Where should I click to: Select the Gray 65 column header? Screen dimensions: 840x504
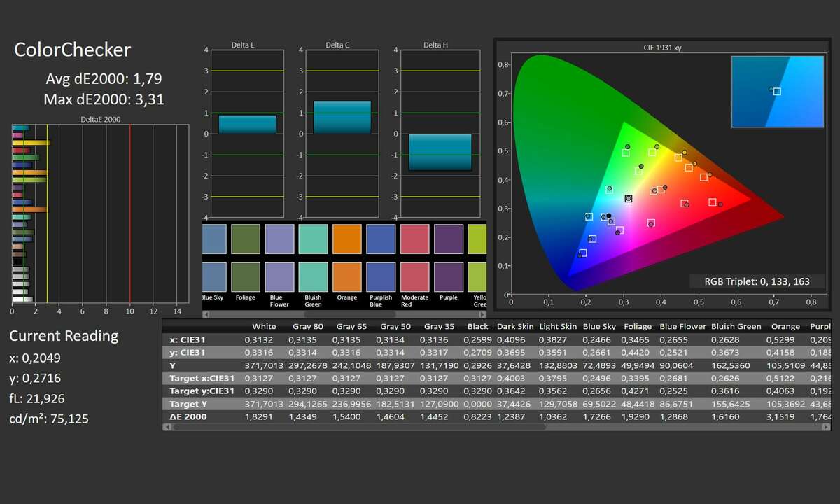tap(351, 326)
